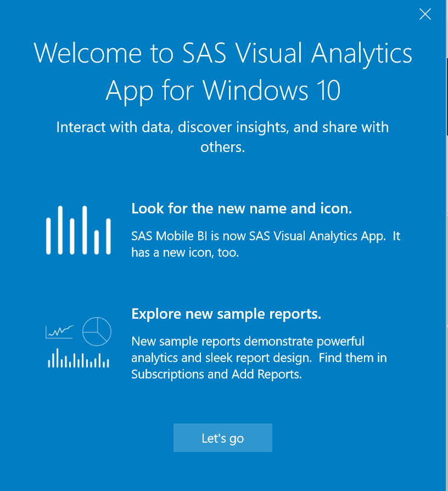Click the "has a new icon, too." text
This screenshot has height=491, width=448.
point(185,253)
